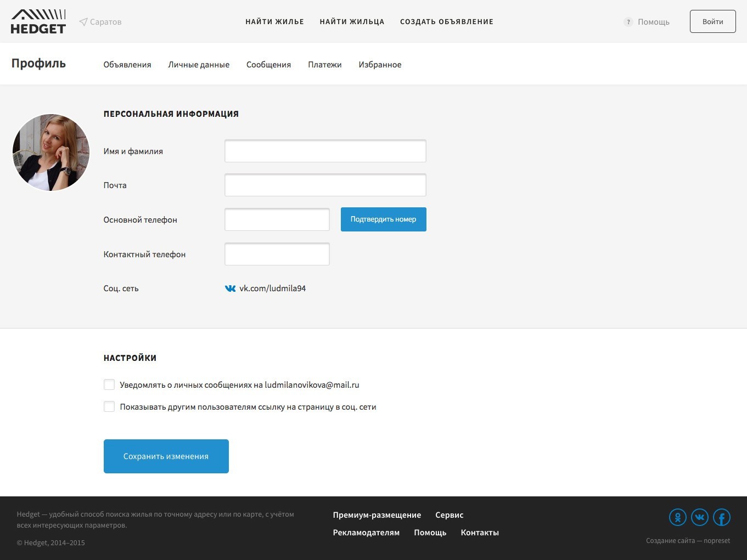Go to the Платежи tab

click(x=325, y=65)
